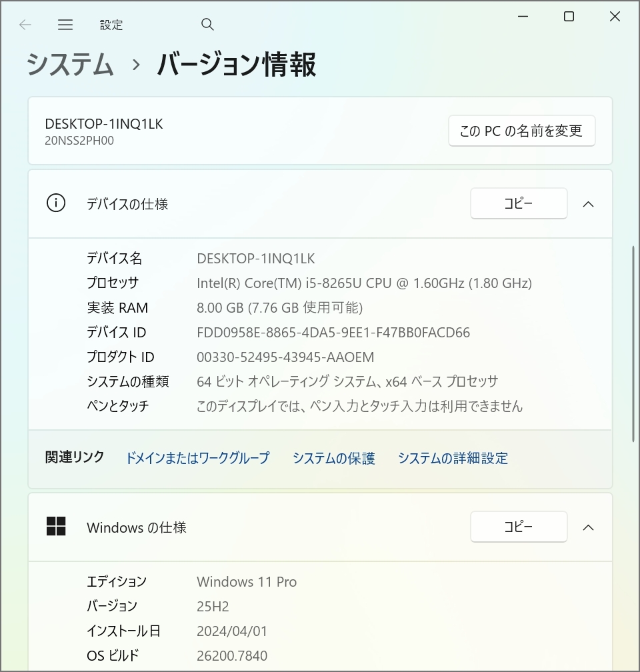This screenshot has width=640, height=672.
Task: Copy Windows specifications with コピー button
Action: [519, 527]
